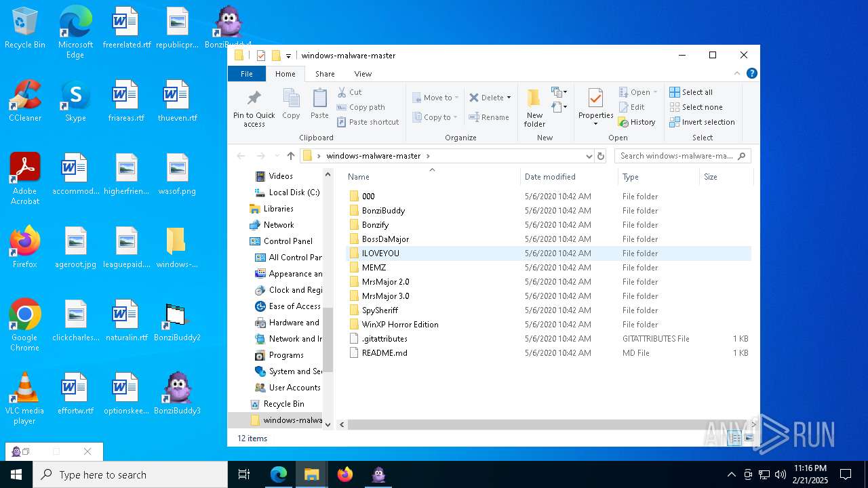Open the New item dropdown icon

point(559,92)
